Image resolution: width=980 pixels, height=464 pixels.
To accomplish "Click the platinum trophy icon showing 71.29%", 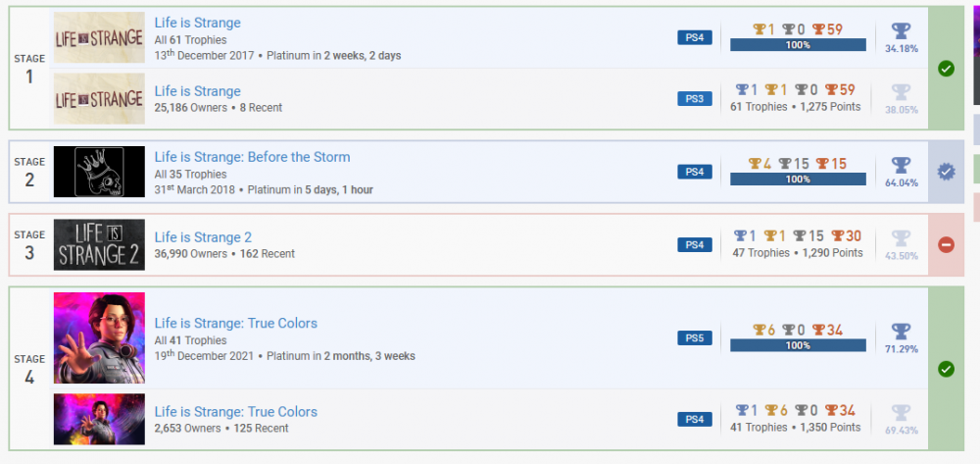I will pyautogui.click(x=901, y=333).
